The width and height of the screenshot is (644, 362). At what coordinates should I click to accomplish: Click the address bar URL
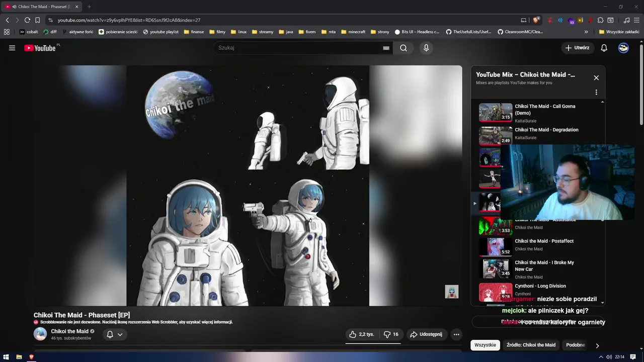[x=129, y=20]
